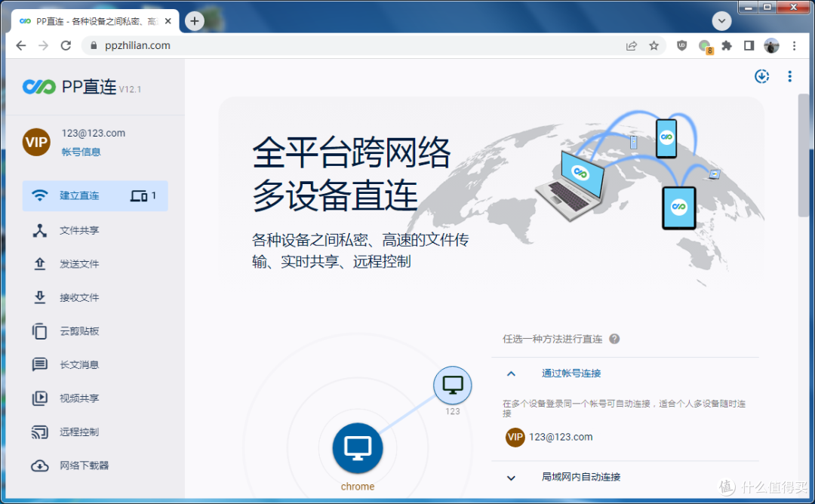Bookmark this page with star icon
The height and width of the screenshot is (504, 815).
pos(654,46)
